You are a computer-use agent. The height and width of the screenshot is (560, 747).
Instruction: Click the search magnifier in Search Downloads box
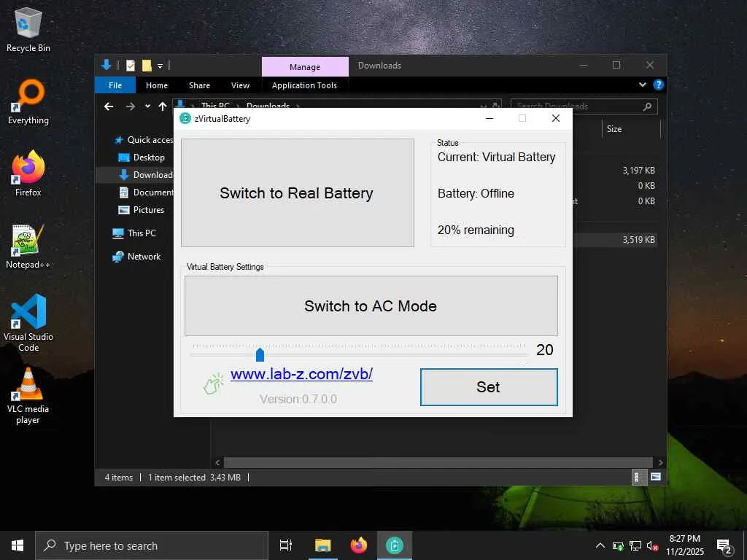coord(647,106)
